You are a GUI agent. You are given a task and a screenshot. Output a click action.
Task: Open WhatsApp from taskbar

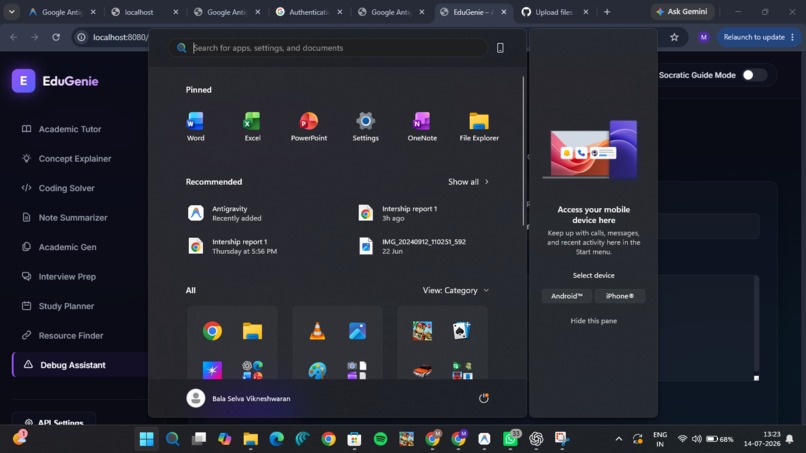[x=510, y=439]
